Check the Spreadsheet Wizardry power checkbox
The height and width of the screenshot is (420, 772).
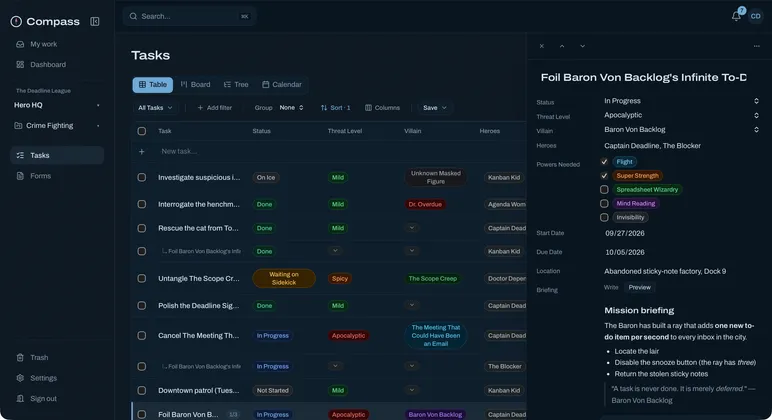604,189
